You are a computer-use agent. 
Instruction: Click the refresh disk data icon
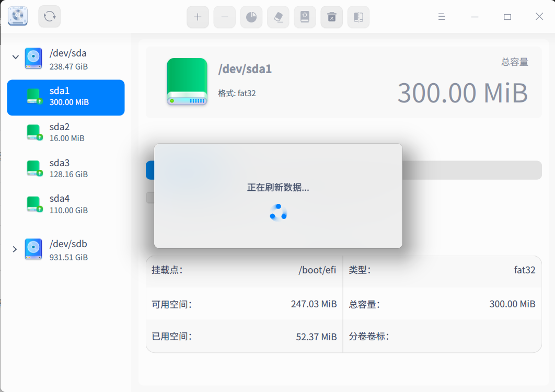pyautogui.click(x=48, y=16)
